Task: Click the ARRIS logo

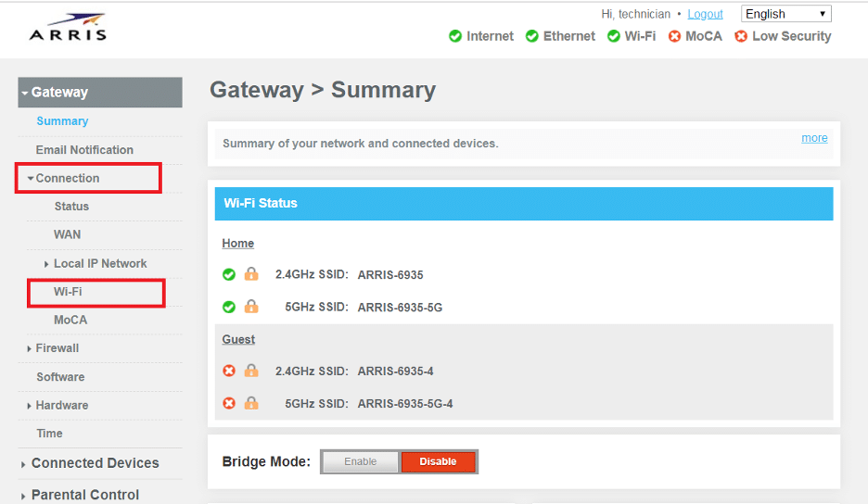Action: [68, 28]
